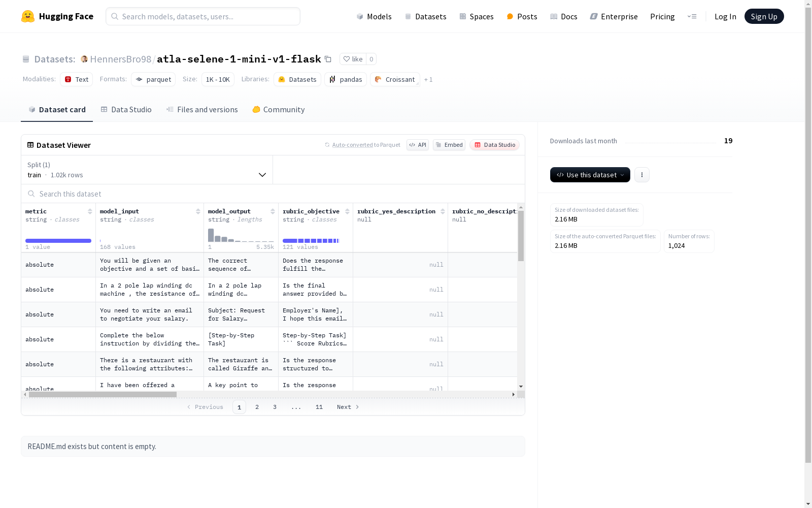Click the metric classes distribution bar
Image resolution: width=812 pixels, height=508 pixels.
click(x=58, y=241)
